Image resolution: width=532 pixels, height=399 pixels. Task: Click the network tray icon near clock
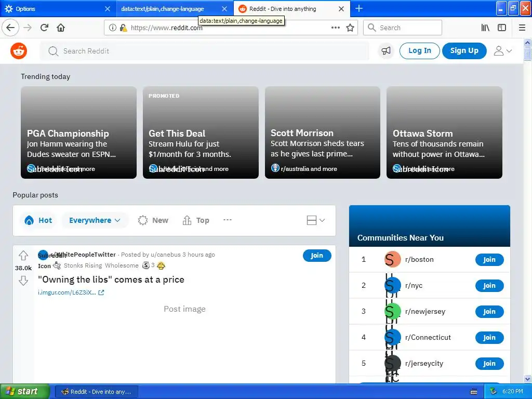[493, 392]
